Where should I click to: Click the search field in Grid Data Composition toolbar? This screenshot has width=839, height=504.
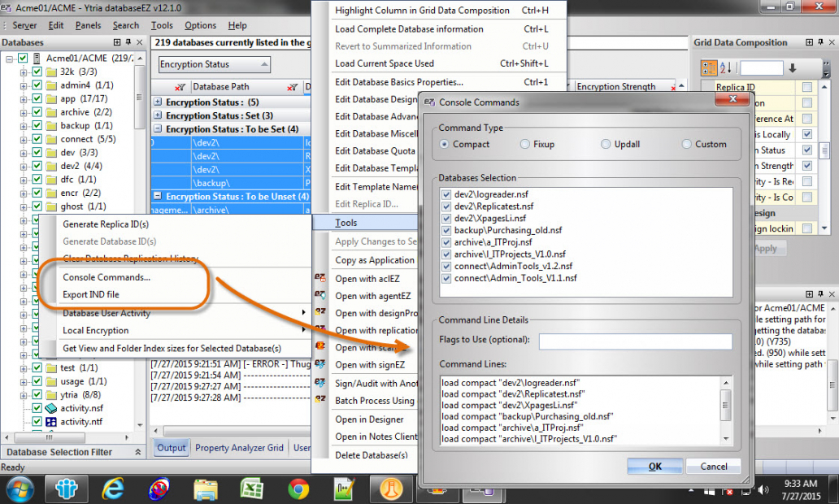click(x=762, y=68)
